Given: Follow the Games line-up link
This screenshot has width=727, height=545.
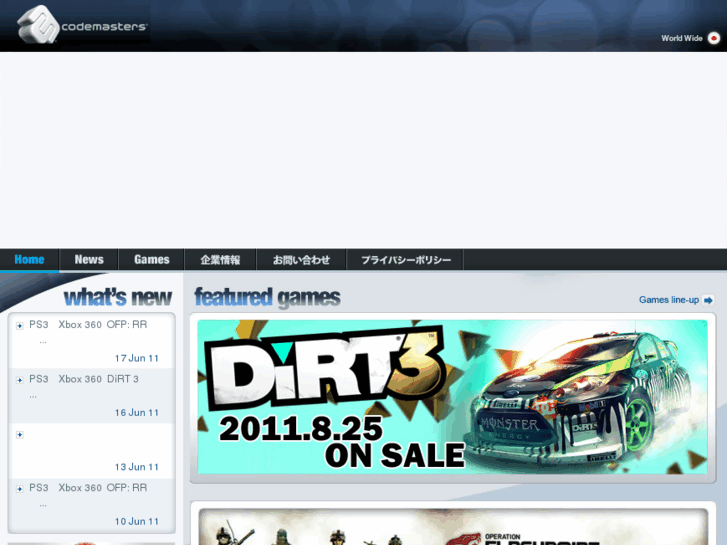Looking at the screenshot, I should [x=669, y=300].
